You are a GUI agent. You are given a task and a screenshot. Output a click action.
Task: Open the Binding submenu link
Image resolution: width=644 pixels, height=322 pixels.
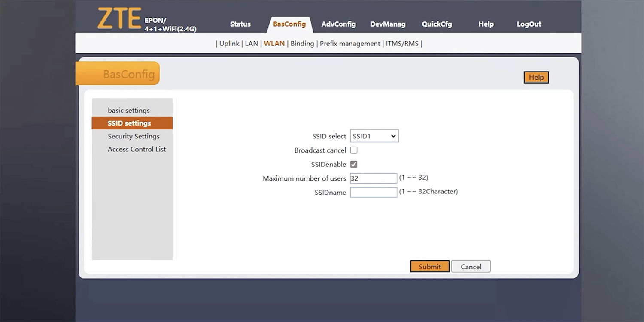coord(302,43)
